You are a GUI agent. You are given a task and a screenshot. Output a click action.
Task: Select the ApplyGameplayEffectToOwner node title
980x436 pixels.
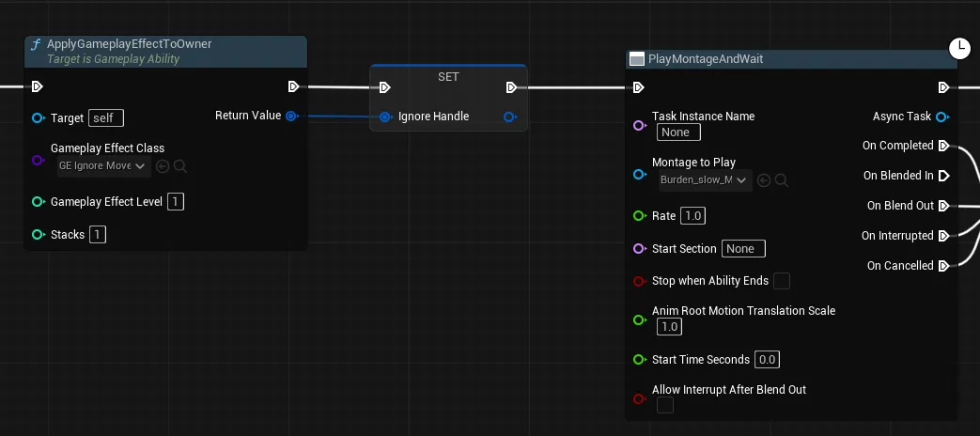point(130,44)
